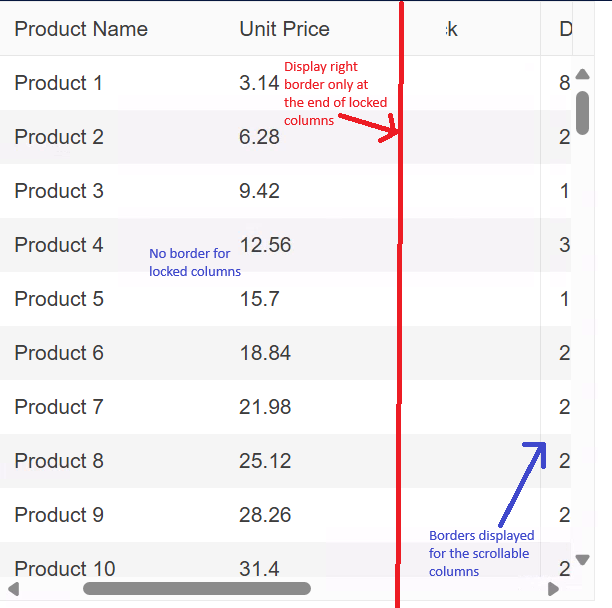Click the vertical scrollbar thumb

pos(583,112)
